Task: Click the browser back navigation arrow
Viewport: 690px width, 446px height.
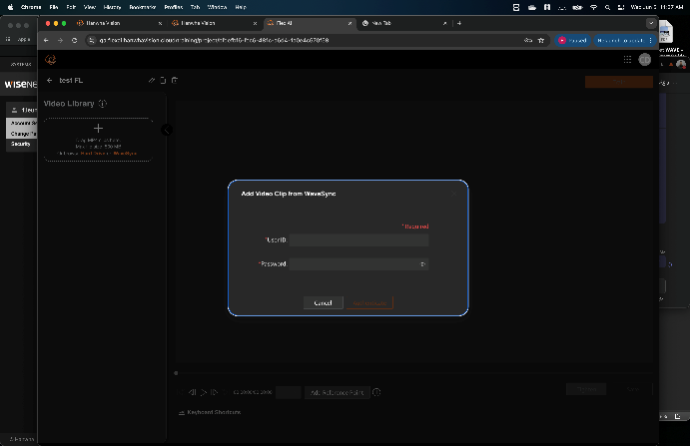Action: tap(46, 40)
